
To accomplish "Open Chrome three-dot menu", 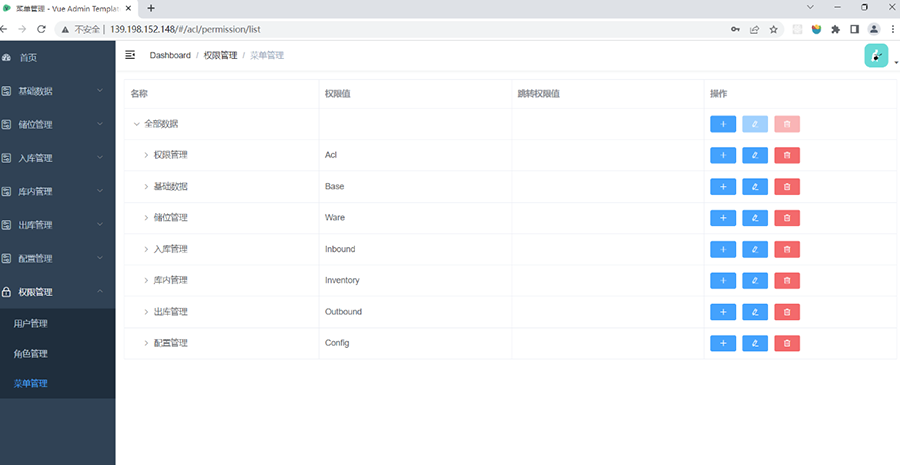I will coord(893,29).
